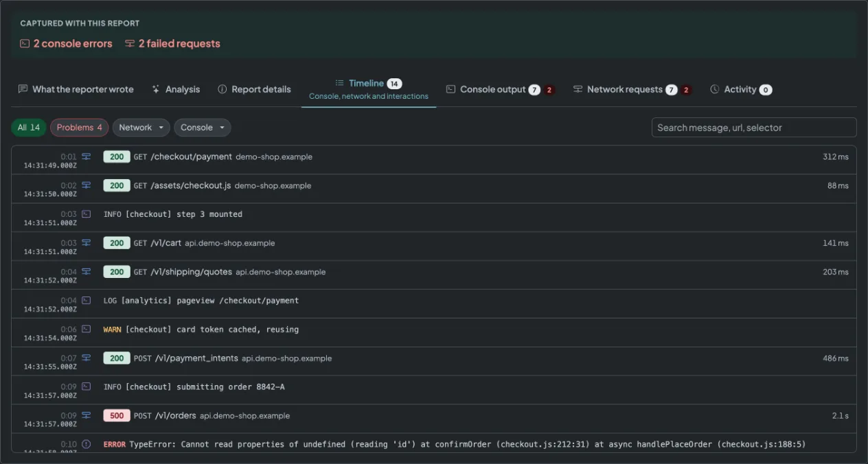Click the failed requests network icon

tap(130, 43)
